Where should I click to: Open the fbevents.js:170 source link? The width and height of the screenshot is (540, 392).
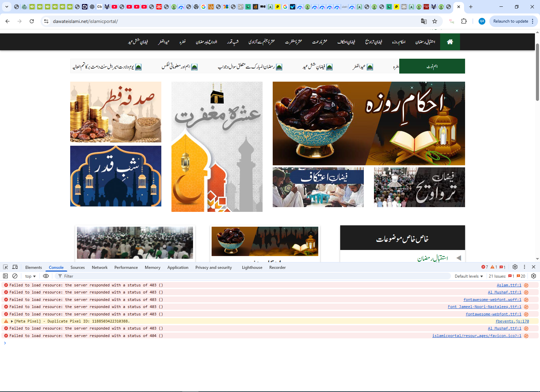click(512, 321)
